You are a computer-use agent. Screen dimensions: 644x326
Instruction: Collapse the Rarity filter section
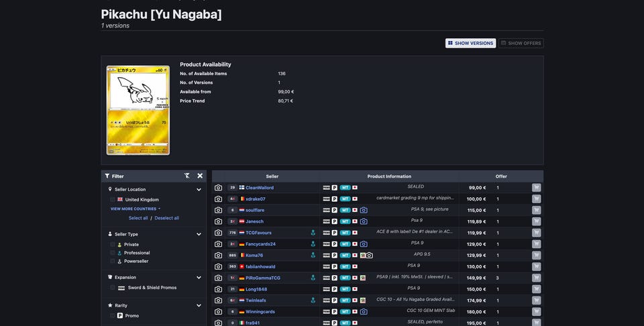(x=199, y=305)
